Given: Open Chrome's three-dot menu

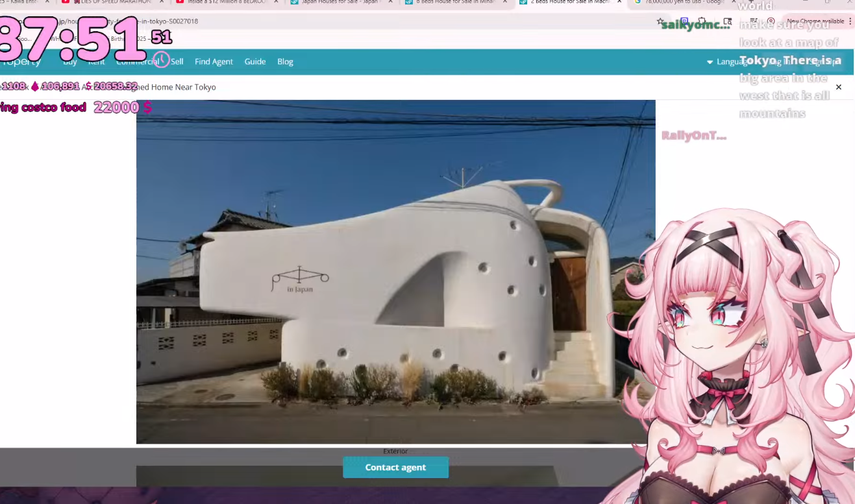Looking at the screenshot, I should [x=850, y=21].
